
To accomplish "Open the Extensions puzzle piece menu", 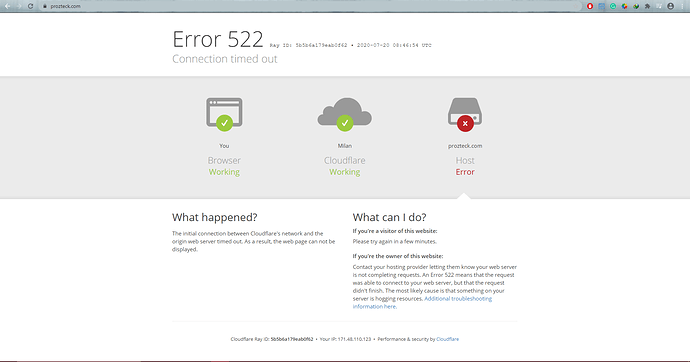I will click(x=647, y=6).
